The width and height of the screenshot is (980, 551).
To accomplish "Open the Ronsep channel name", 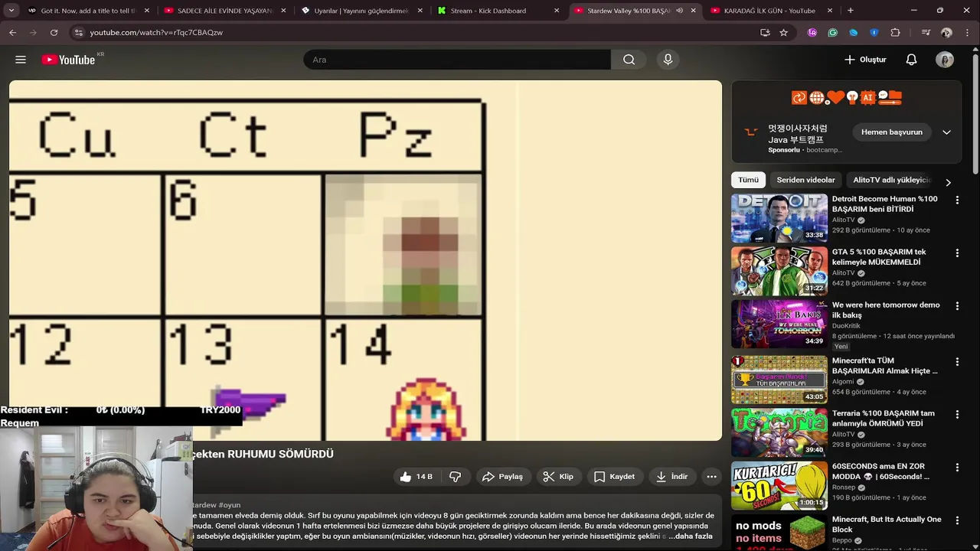I will click(x=844, y=487).
